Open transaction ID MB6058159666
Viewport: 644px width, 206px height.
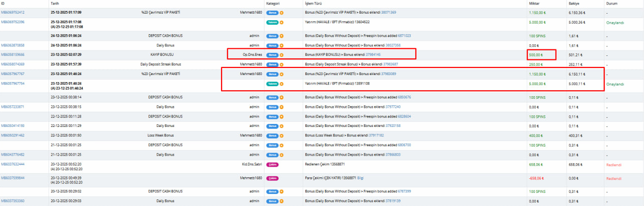pyautogui.click(x=13, y=54)
